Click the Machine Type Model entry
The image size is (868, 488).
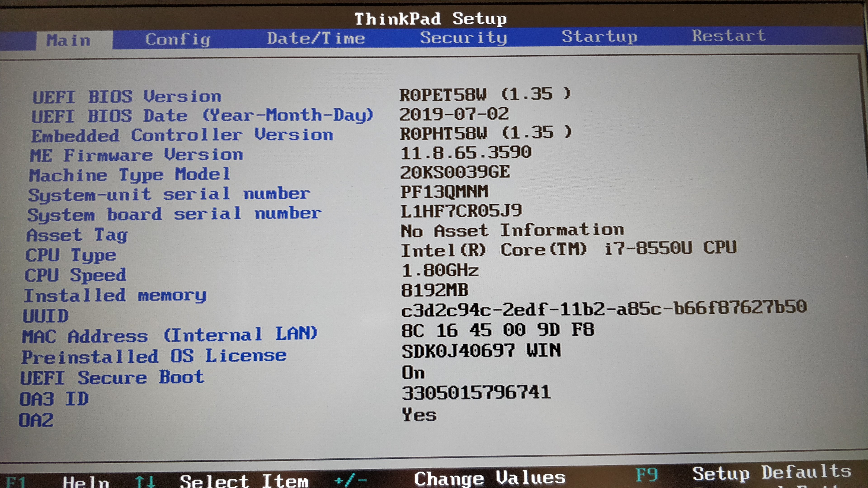point(130,175)
